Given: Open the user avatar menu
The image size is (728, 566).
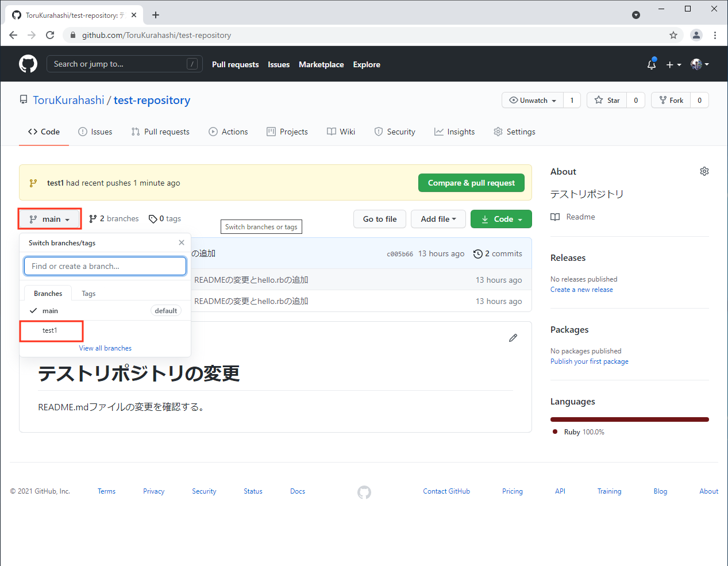Looking at the screenshot, I should (700, 64).
